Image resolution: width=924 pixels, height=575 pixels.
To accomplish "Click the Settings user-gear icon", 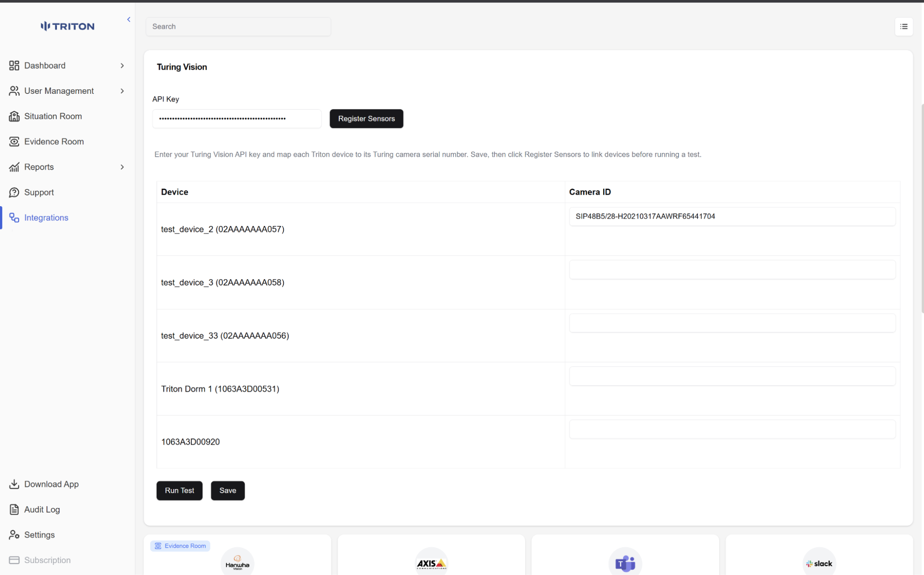I will pyautogui.click(x=14, y=535).
